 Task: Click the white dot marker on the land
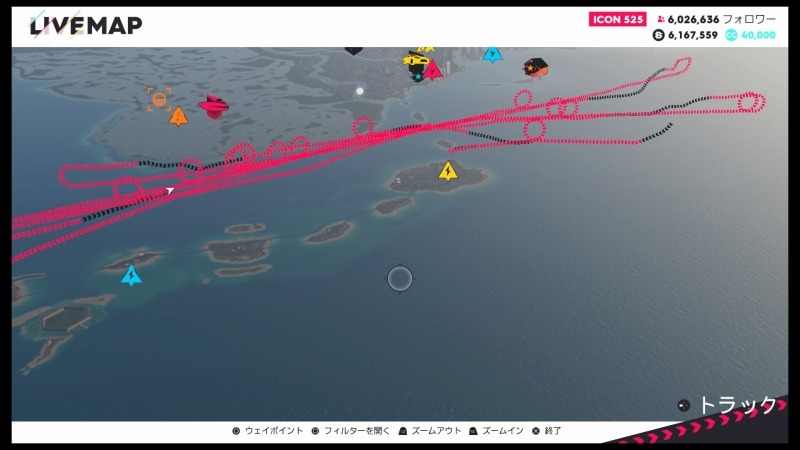[x=360, y=91]
